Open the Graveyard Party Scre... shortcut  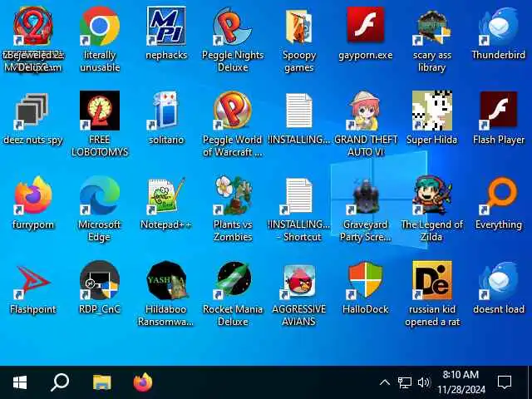point(366,196)
